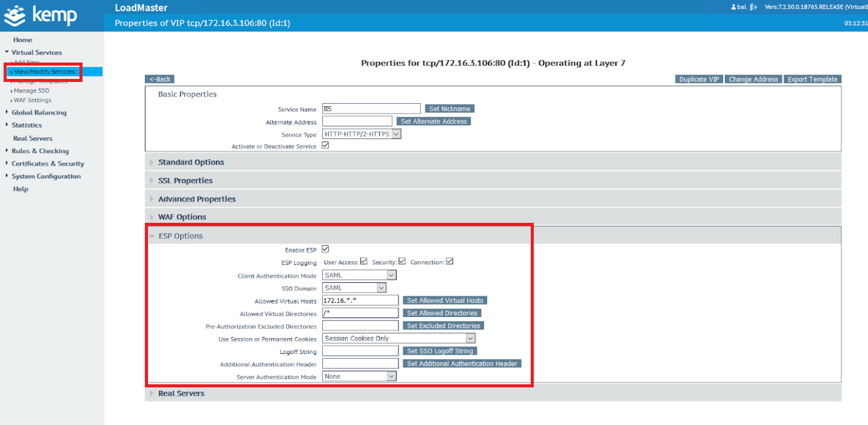Click the logout icon next to bal
Screen dimensions: 868x425
click(x=754, y=7)
